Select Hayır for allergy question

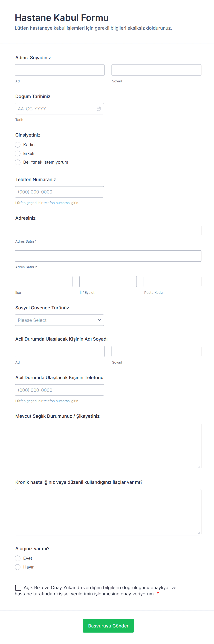pos(17,567)
